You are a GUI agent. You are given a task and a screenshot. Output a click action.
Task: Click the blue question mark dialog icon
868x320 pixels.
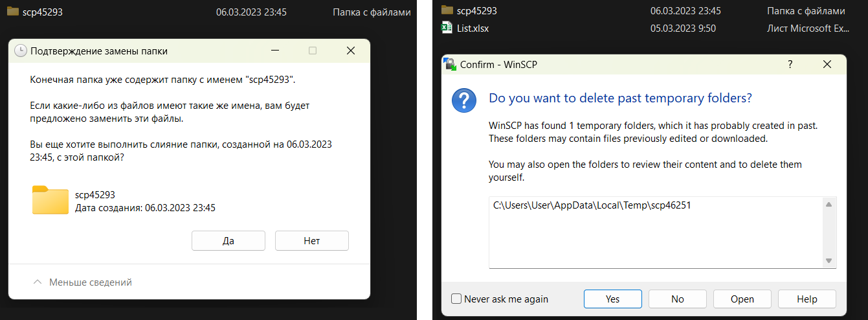(463, 102)
